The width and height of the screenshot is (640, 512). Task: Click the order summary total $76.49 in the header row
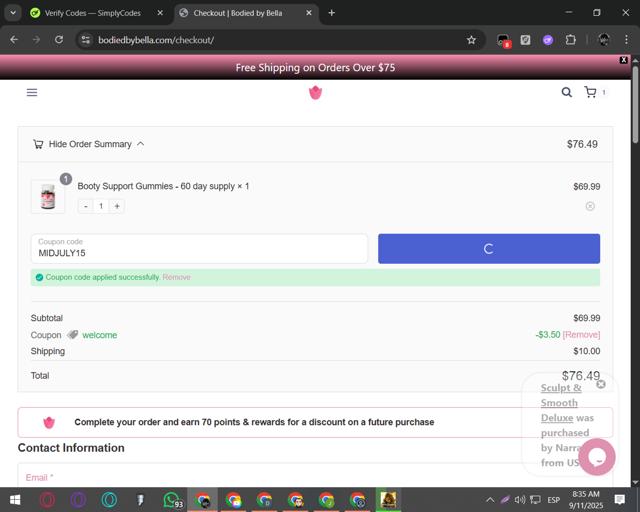point(582,144)
